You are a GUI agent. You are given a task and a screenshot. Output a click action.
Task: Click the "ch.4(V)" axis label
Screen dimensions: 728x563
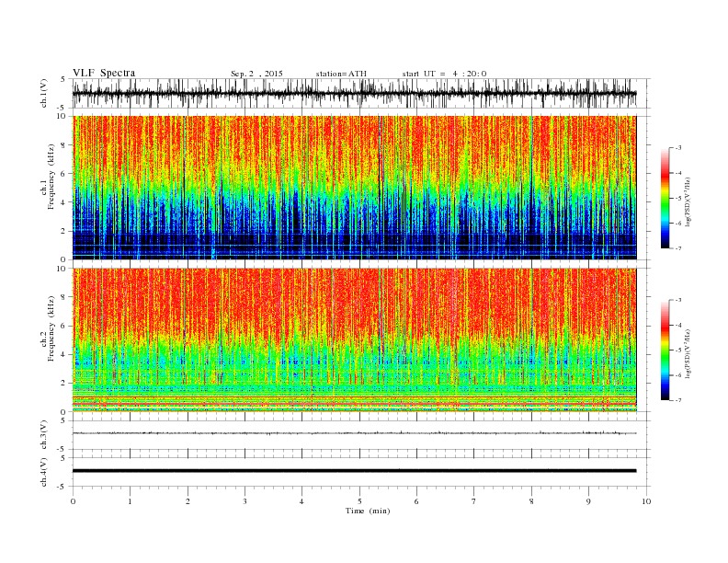(x=44, y=472)
